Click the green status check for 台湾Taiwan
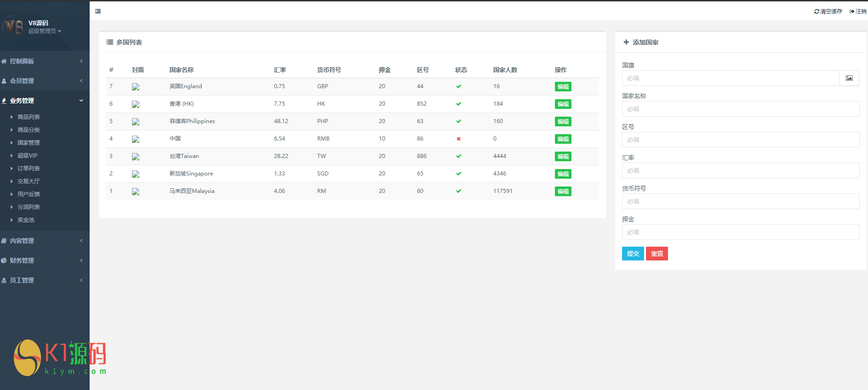Screen dimensions: 868x390 pyautogui.click(x=459, y=156)
